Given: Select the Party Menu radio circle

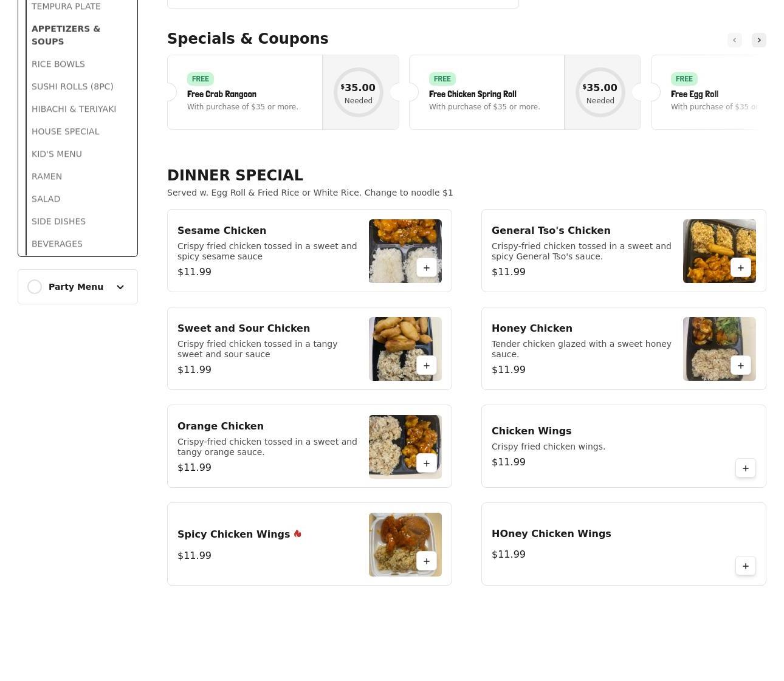Looking at the screenshot, I should tap(35, 287).
